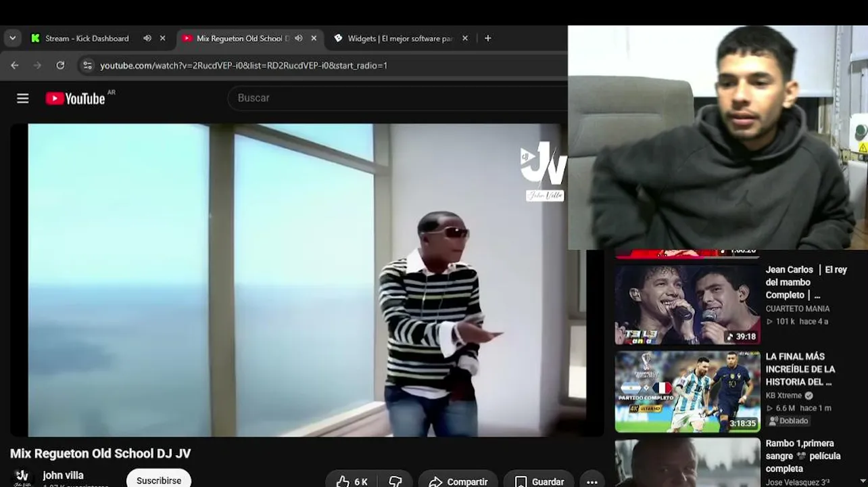Open more actions three-dot menu
The width and height of the screenshot is (868, 487).
pos(592,481)
